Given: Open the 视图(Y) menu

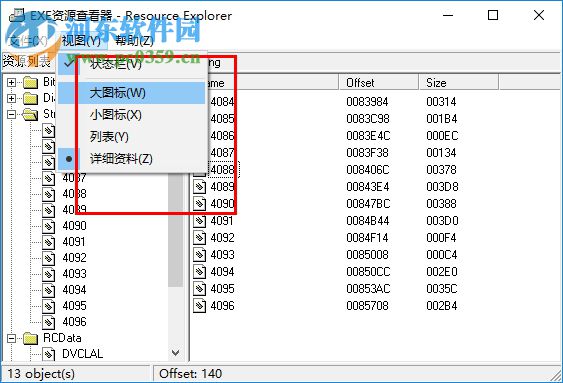Looking at the screenshot, I should [x=81, y=41].
